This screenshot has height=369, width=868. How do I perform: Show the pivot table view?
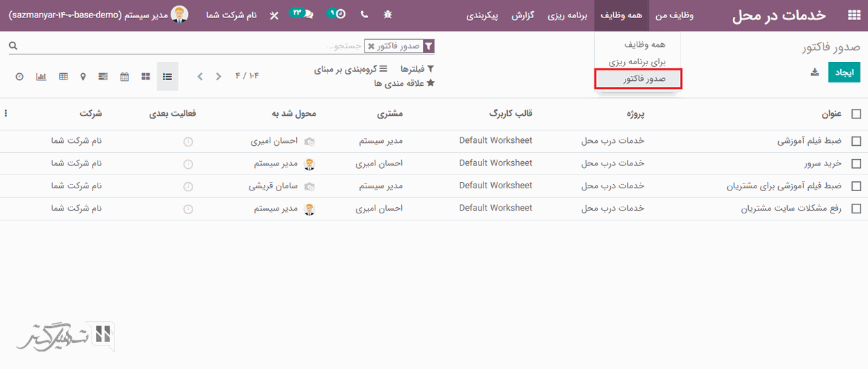coord(63,76)
